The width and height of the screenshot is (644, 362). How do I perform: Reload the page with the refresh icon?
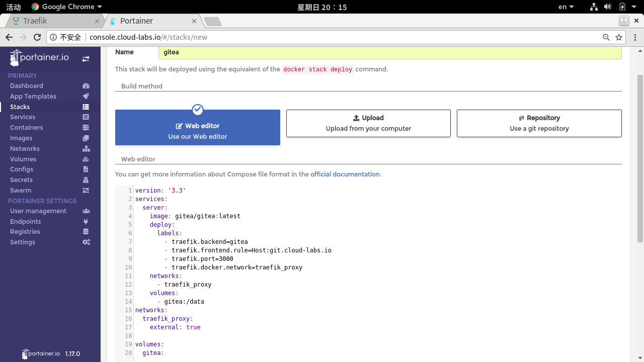[37, 37]
